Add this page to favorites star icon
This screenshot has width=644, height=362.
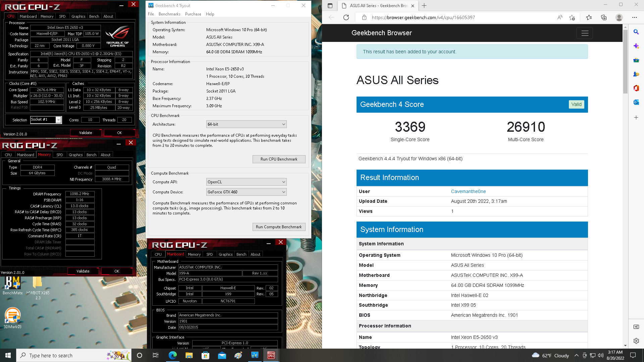pos(572,17)
